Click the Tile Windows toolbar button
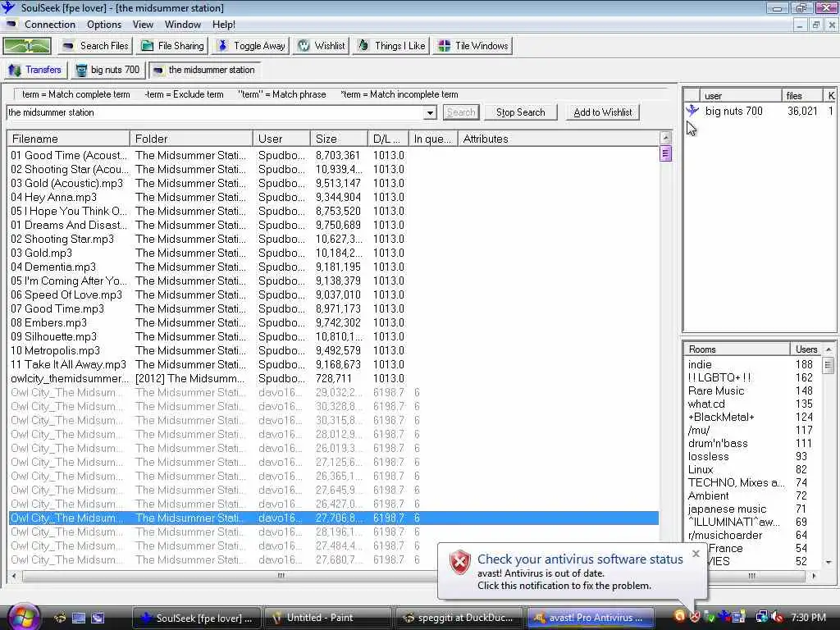840x630 pixels. click(472, 46)
